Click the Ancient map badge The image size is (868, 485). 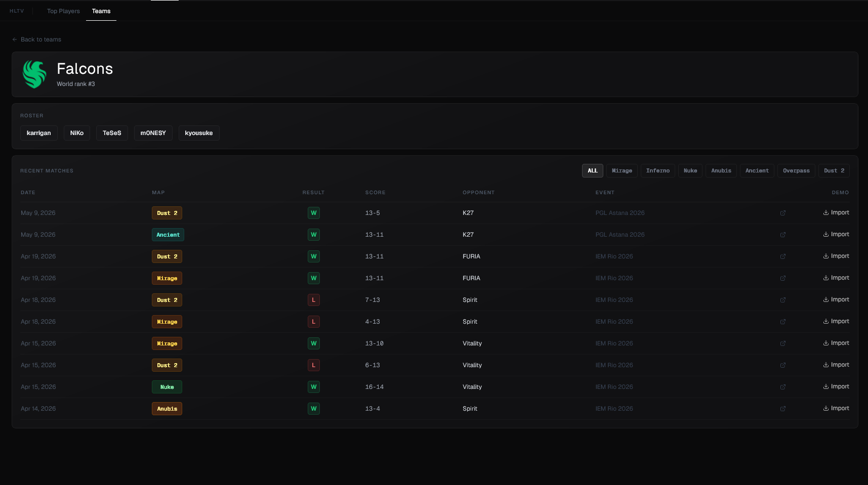[168, 235]
